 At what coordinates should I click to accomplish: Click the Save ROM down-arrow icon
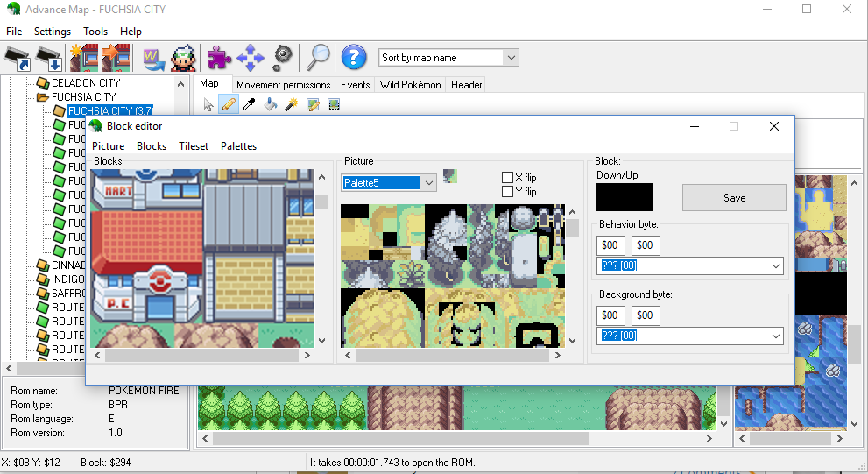(x=49, y=58)
